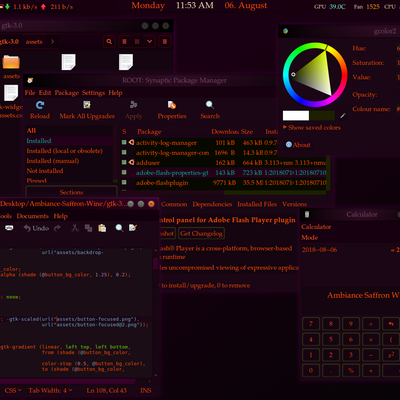400x400 pixels.
Task: Open the CSS language dropdown
Action: [13, 390]
